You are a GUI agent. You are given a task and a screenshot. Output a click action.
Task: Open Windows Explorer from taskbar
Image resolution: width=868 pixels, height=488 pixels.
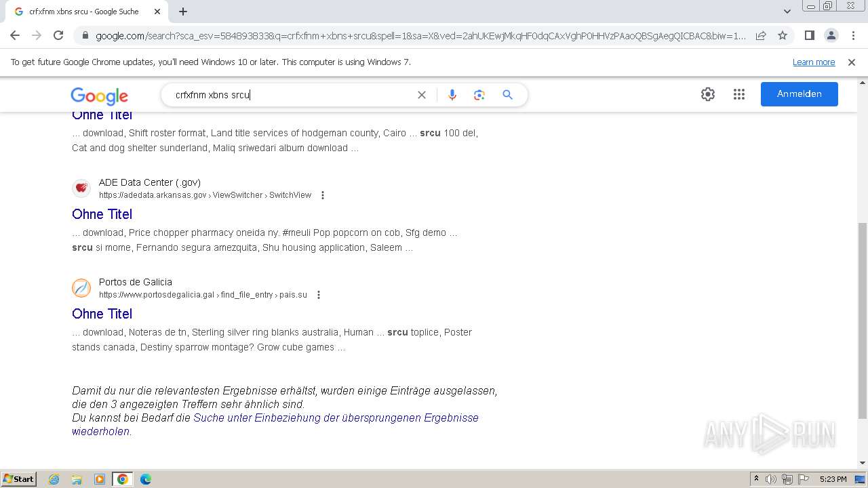tap(77, 479)
